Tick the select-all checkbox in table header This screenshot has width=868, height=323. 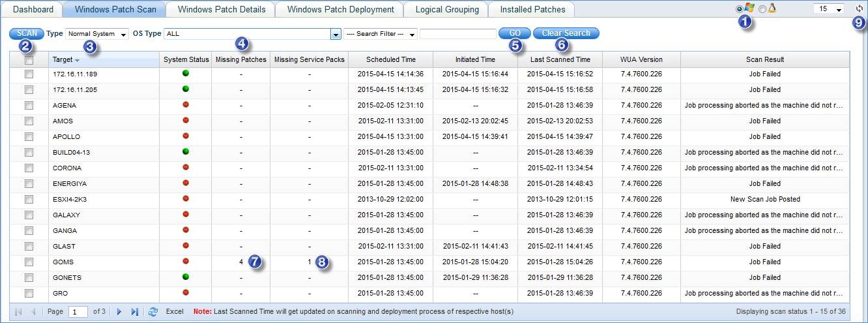click(29, 60)
